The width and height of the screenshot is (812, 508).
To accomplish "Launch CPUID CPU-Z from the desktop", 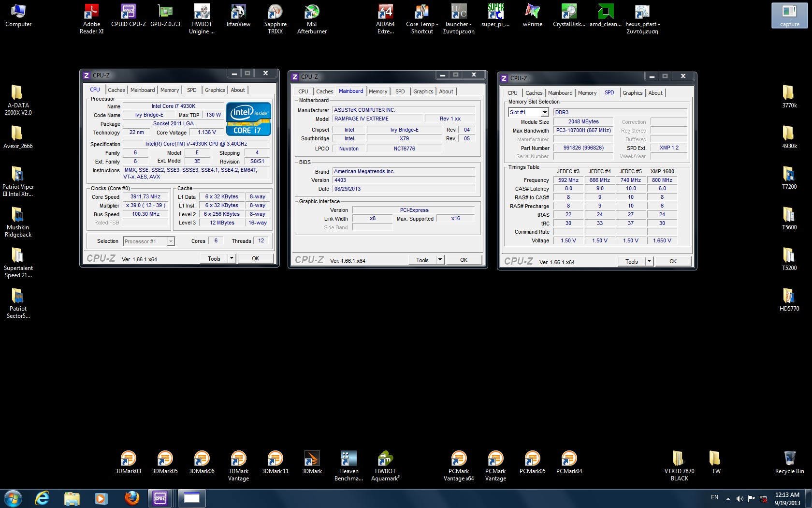I will click(128, 15).
